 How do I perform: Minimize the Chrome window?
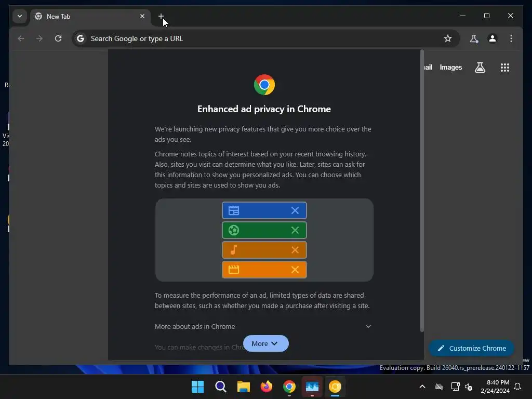[462, 16]
